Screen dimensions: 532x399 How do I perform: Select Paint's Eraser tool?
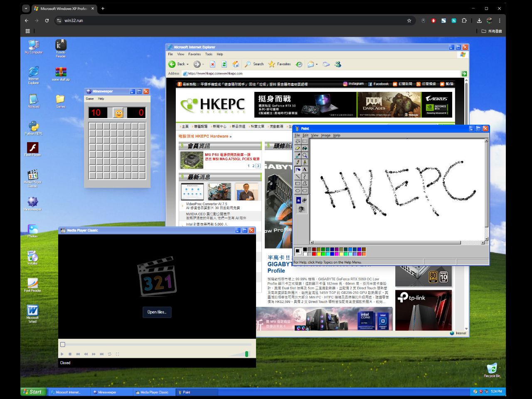coord(298,148)
